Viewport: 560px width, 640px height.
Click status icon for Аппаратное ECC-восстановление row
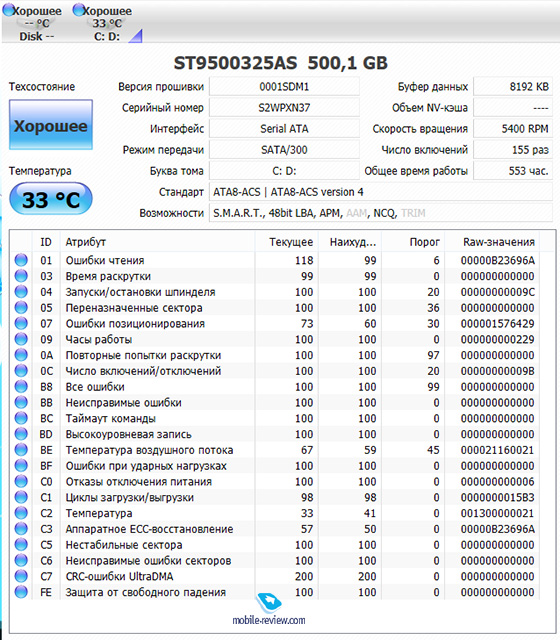[21, 529]
